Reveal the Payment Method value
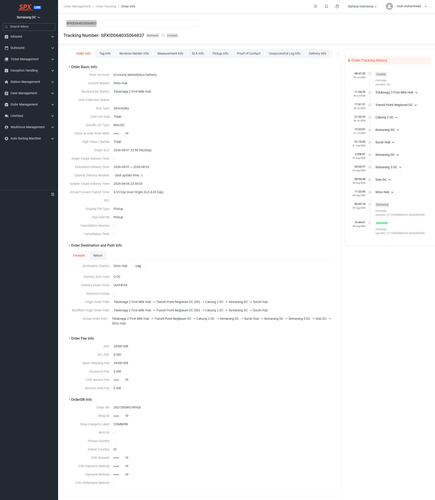The image size is (435, 500). (x=127, y=474)
